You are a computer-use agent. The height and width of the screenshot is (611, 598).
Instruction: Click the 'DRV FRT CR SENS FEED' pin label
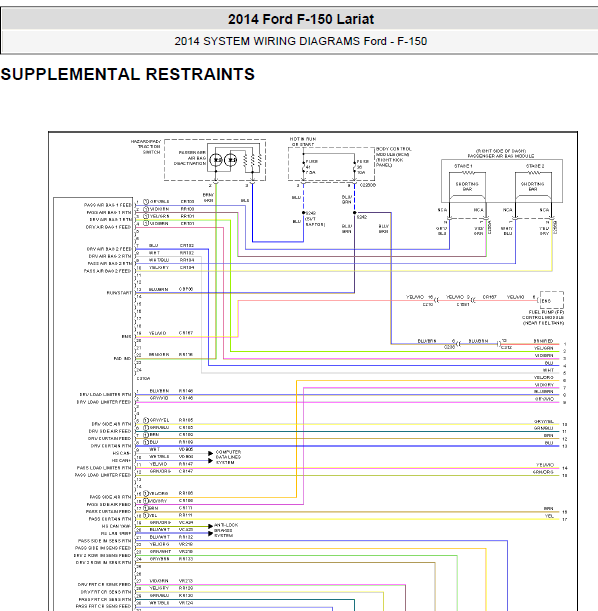pyautogui.click(x=104, y=585)
